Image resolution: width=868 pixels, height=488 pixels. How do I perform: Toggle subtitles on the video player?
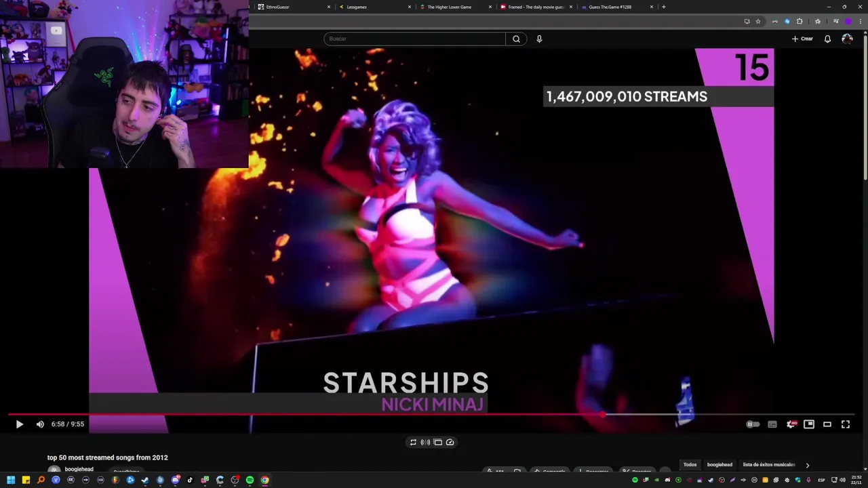pos(772,424)
